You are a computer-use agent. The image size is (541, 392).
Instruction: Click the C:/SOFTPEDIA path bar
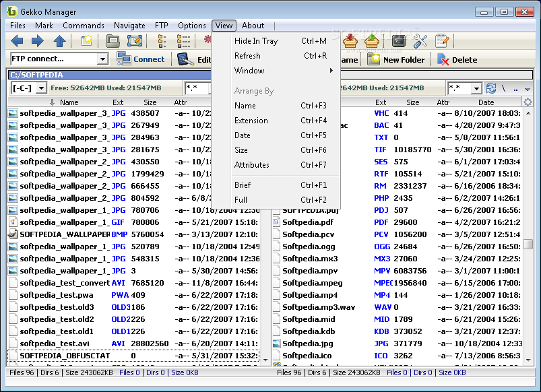pyautogui.click(x=110, y=75)
